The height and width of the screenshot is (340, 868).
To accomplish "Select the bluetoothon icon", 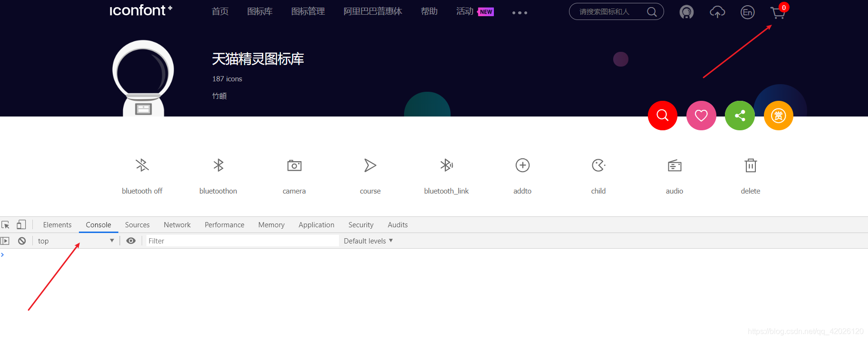I will coord(218,165).
